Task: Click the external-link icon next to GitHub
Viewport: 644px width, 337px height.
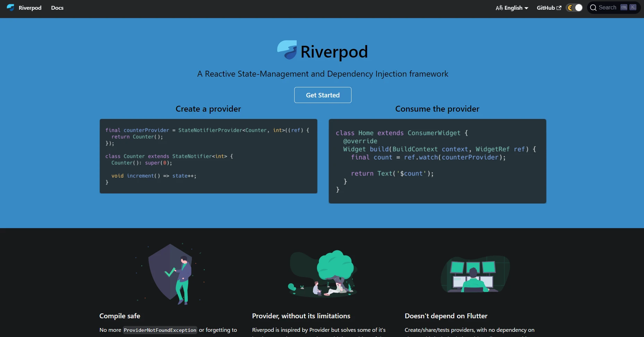Action: (559, 8)
